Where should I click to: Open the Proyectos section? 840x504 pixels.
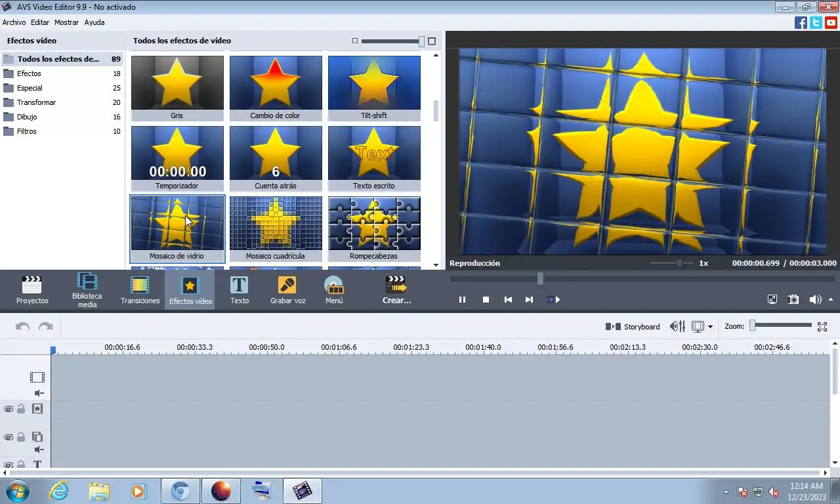pyautogui.click(x=32, y=290)
